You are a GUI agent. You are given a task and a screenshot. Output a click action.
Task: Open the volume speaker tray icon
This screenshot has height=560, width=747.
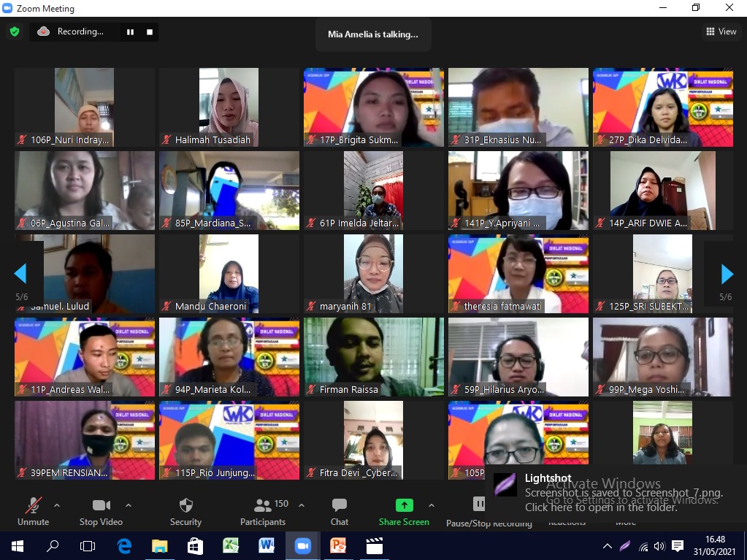660,546
